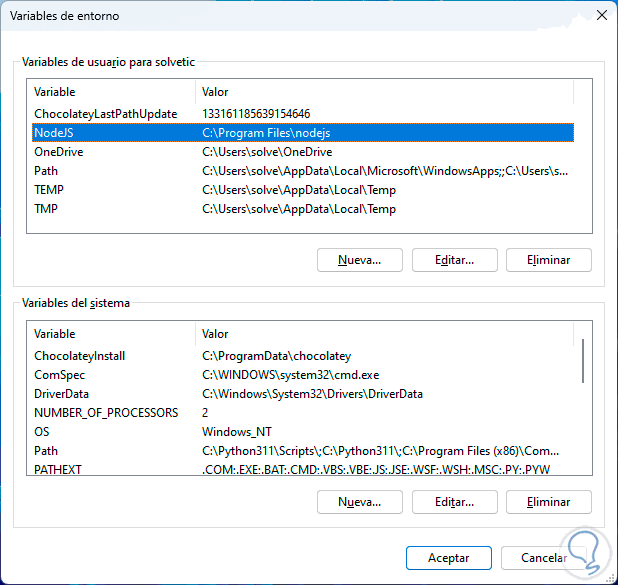Click system variables list vertical scrollbar
The image size is (618, 585).
583,360
